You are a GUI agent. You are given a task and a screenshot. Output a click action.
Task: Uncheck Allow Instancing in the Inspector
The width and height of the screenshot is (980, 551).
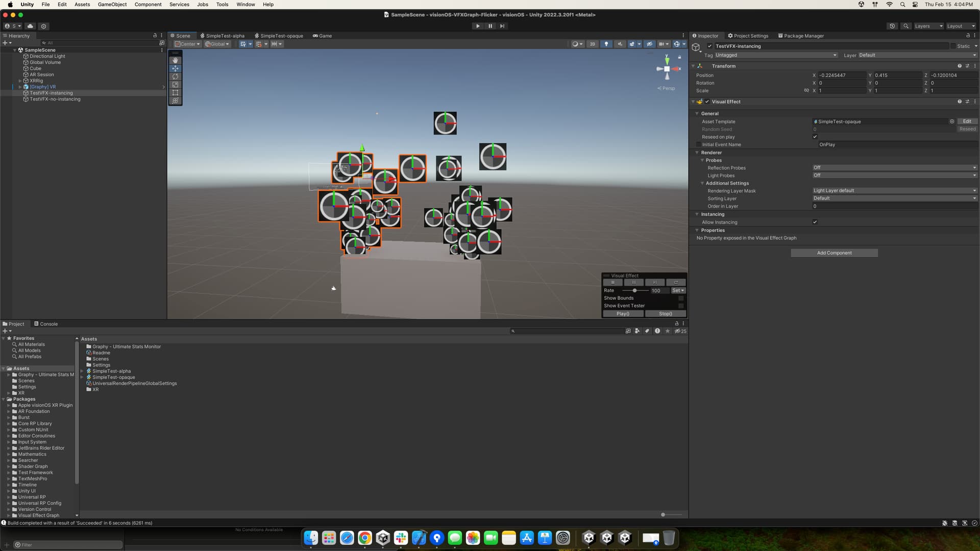point(815,222)
